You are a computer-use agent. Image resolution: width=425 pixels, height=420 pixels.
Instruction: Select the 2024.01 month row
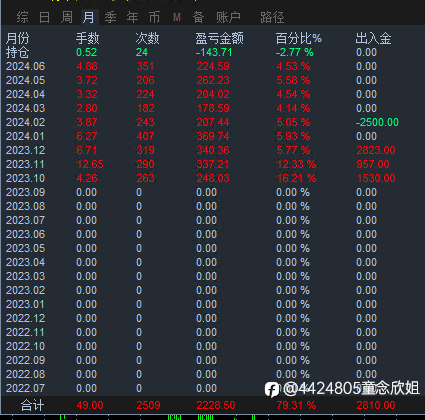[x=25, y=136]
